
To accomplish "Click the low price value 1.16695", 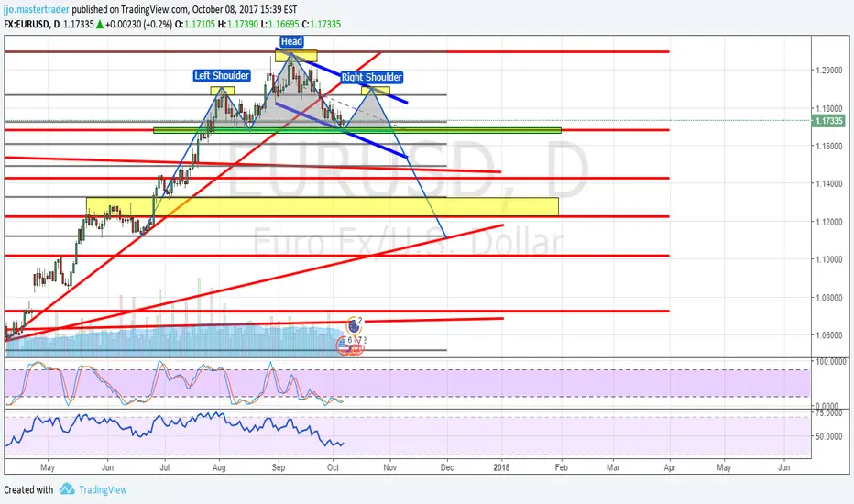I will pos(283,24).
